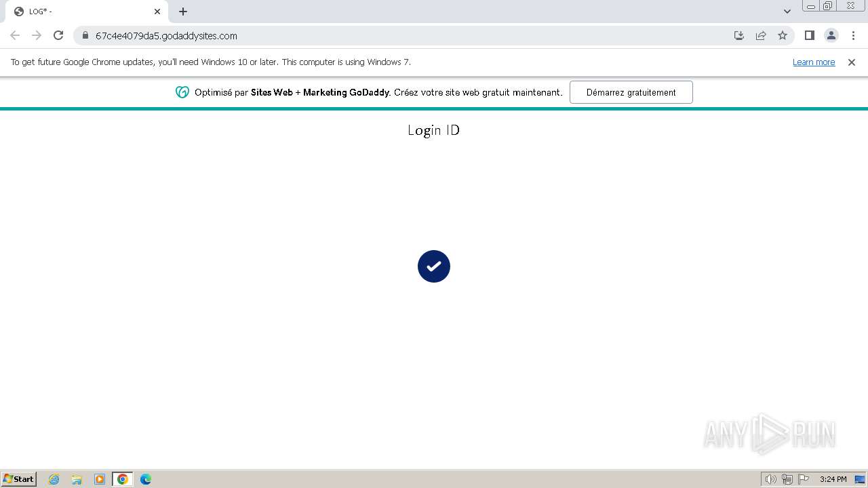Bookmark this page with the star
Image resolution: width=868 pixels, height=488 pixels.
(x=783, y=35)
